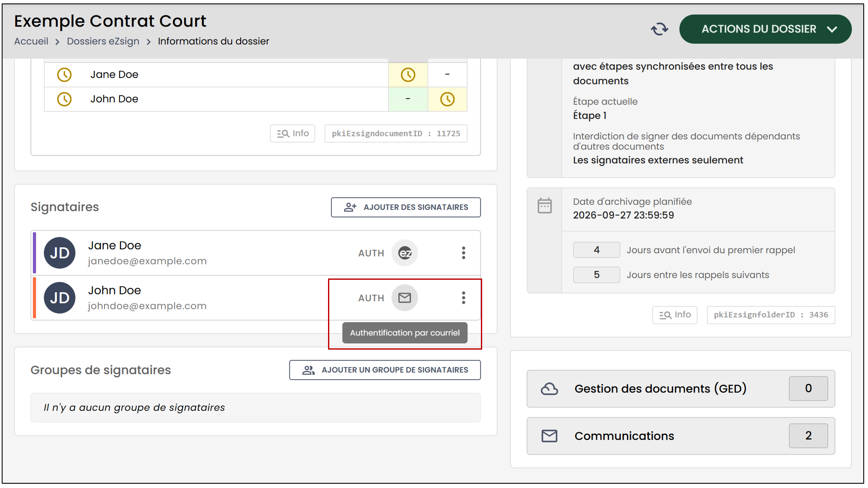The width and height of the screenshot is (868, 488).
Task: Navigate to Dossiers eZsign breadcrumb
Action: 103,41
